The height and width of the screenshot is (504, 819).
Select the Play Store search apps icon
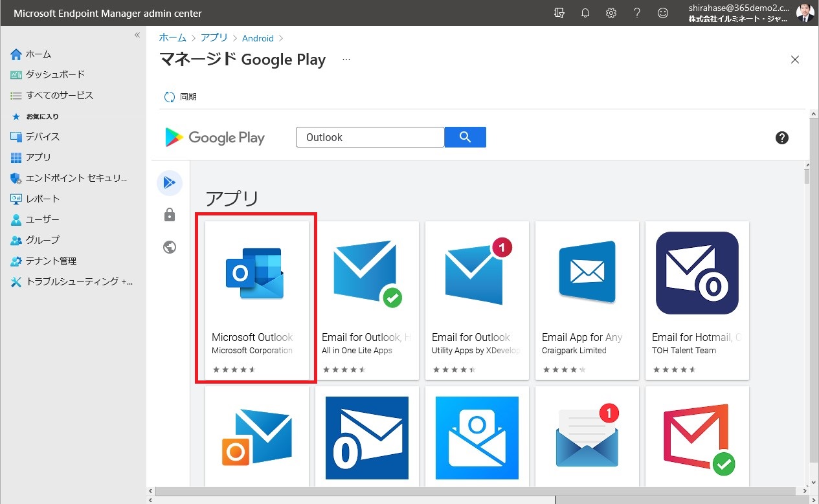[x=170, y=183]
